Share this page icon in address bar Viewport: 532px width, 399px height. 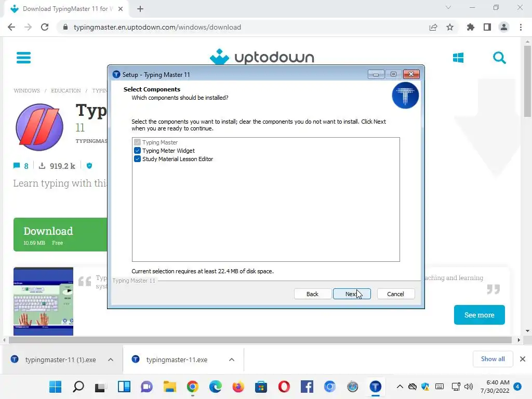click(433, 27)
